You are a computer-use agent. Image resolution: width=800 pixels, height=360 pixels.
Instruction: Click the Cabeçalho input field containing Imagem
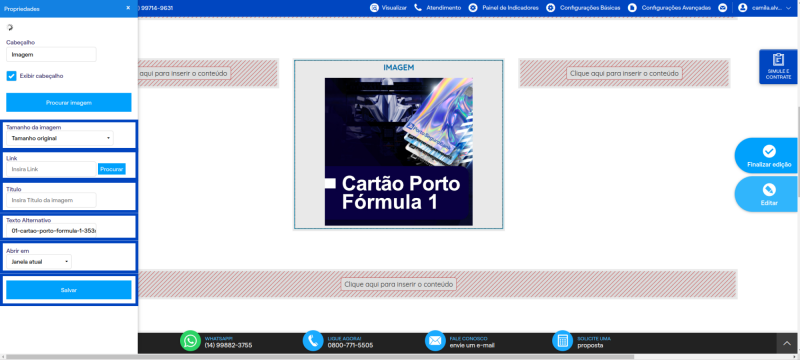(x=51, y=55)
